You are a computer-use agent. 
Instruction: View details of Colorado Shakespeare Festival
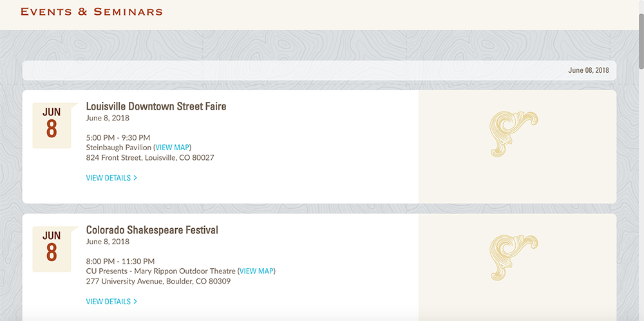(108, 302)
